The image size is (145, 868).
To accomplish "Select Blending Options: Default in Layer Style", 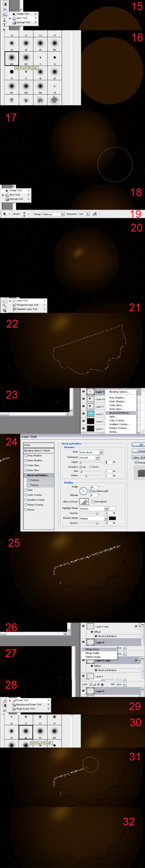I will click(x=39, y=450).
